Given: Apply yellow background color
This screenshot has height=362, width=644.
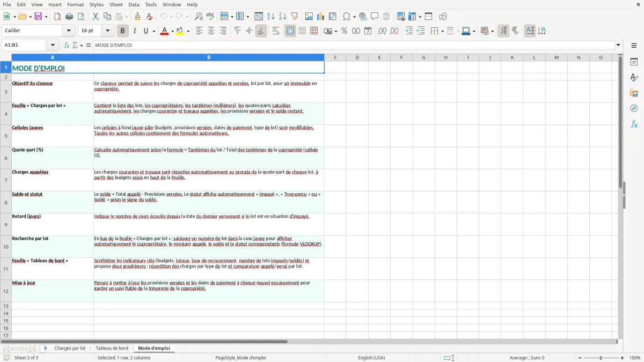Looking at the screenshot, I should pyautogui.click(x=180, y=31).
